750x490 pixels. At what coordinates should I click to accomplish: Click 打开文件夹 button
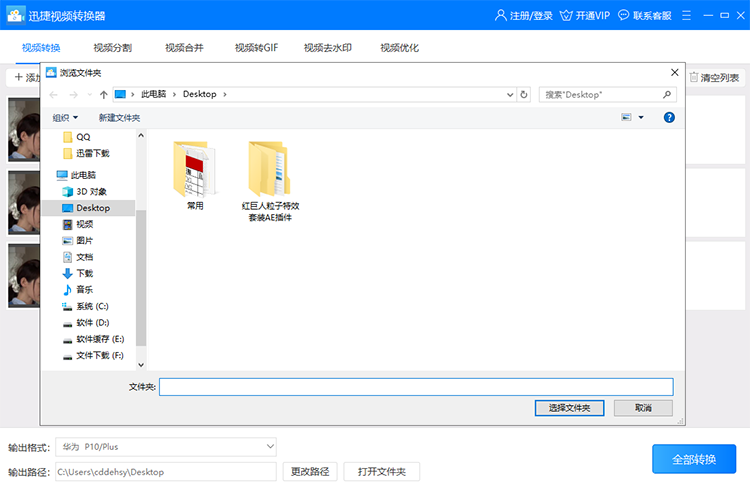[382, 471]
